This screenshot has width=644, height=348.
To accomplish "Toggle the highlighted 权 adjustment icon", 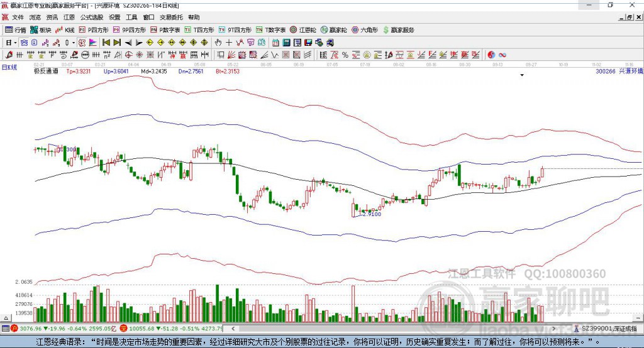I will tap(82, 43).
